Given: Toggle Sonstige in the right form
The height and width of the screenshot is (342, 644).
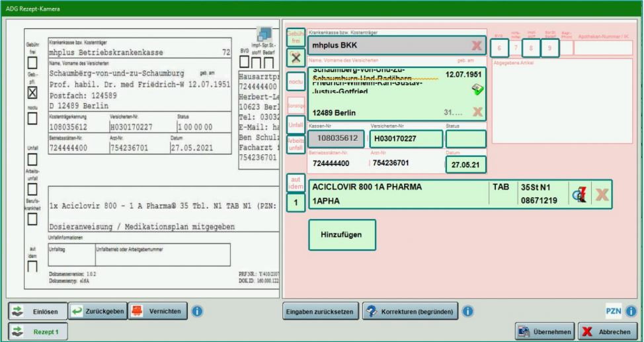Looking at the screenshot, I should [x=296, y=106].
